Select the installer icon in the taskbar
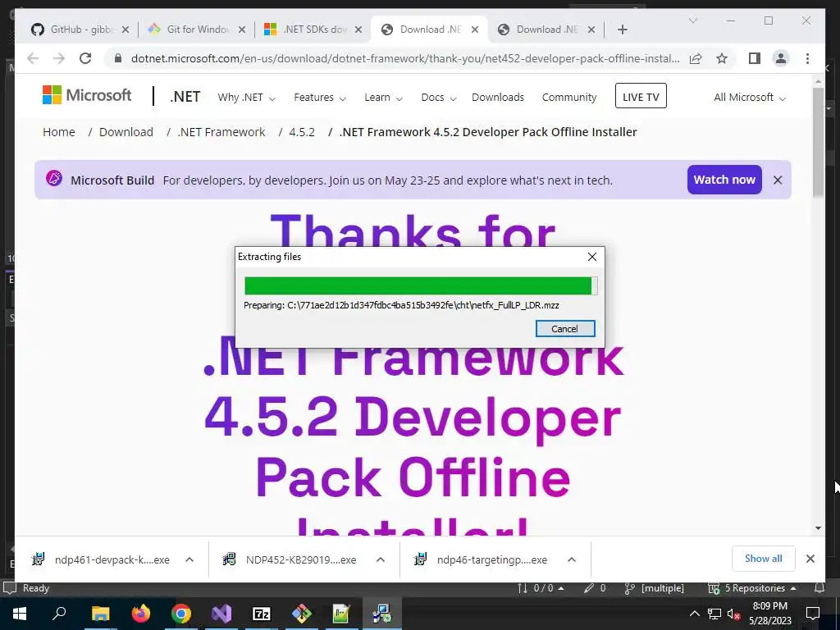 pos(381,614)
